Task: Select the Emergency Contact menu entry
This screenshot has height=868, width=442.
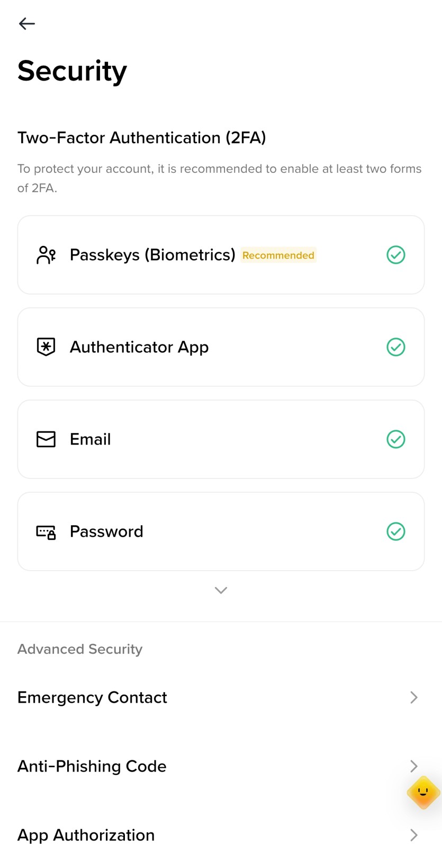Action: [221, 697]
